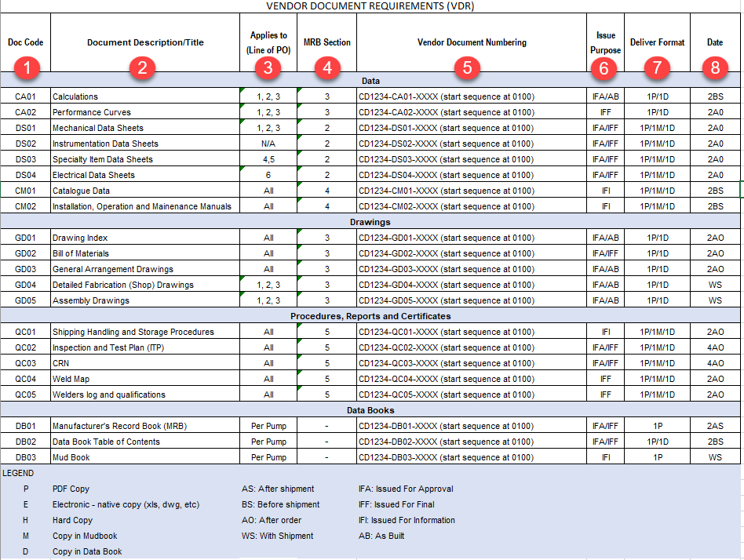This screenshot has height=560, width=744.
Task: Click the 'Data Book Table of Contents' cell
Action: pyautogui.click(x=145, y=442)
